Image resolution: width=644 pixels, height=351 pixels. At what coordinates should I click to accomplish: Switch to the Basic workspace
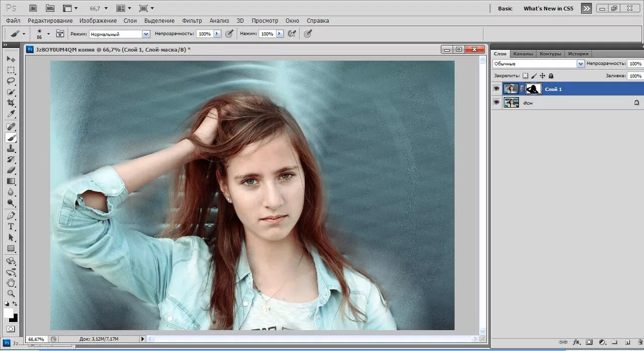pyautogui.click(x=505, y=9)
